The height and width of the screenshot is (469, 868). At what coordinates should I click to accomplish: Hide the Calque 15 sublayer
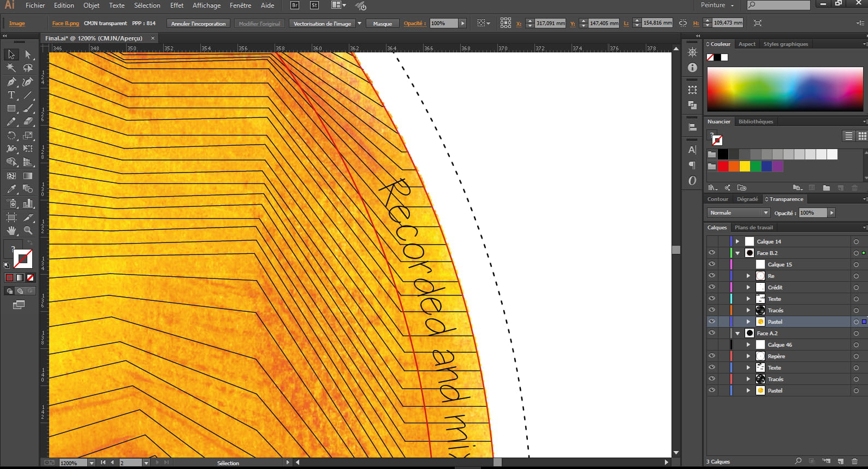(712, 264)
